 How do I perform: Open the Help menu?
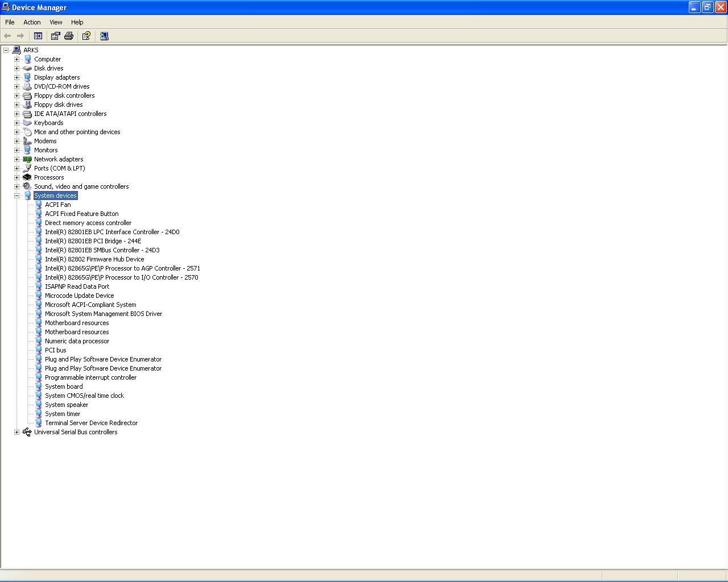pos(77,22)
